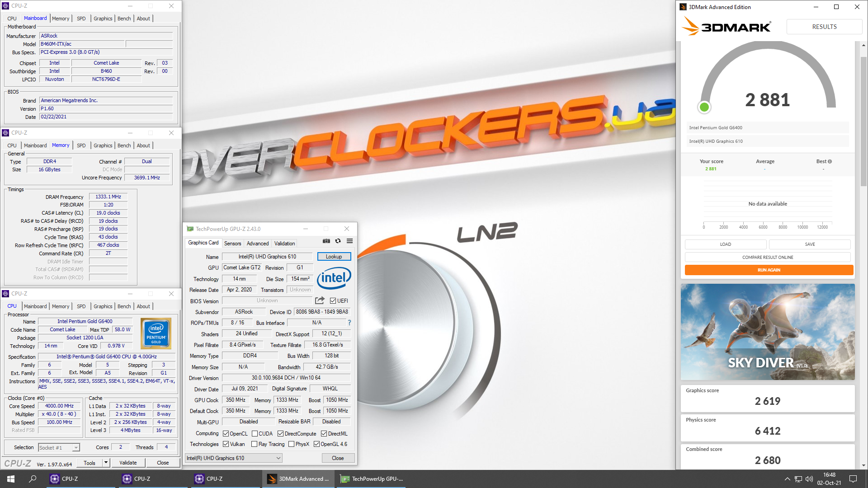Open Bench tab in middle CPU-Z window

coord(124,145)
